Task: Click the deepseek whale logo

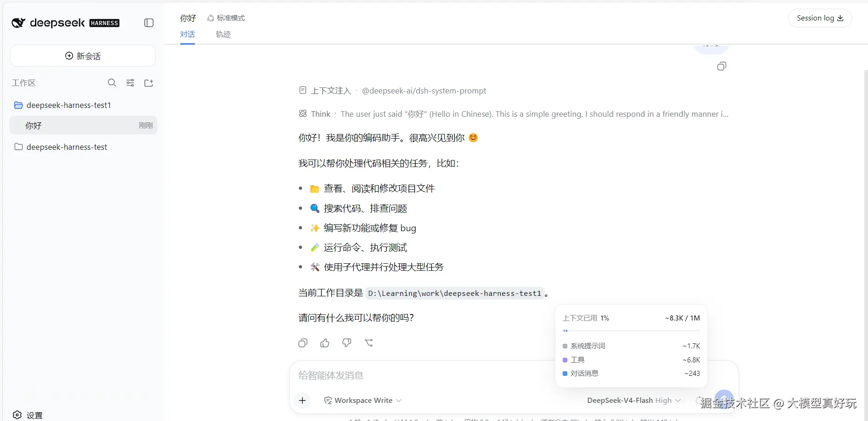Action: click(18, 23)
